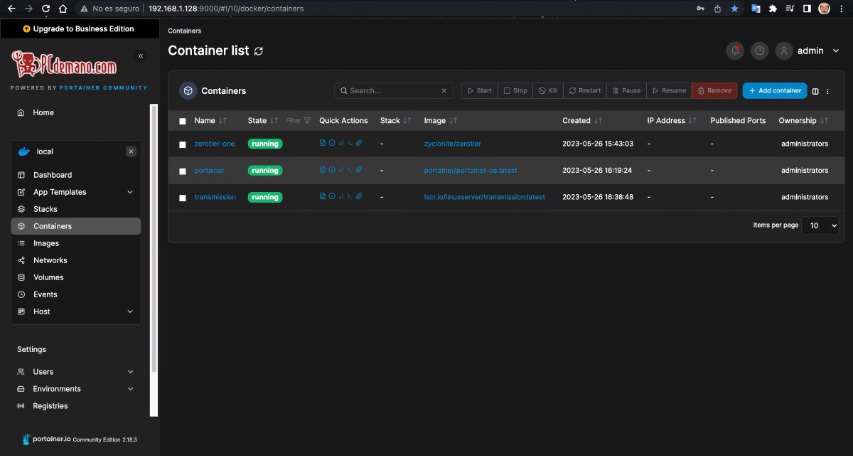853x456 pixels.
Task: Open logs for portainer container
Action: pyautogui.click(x=323, y=170)
